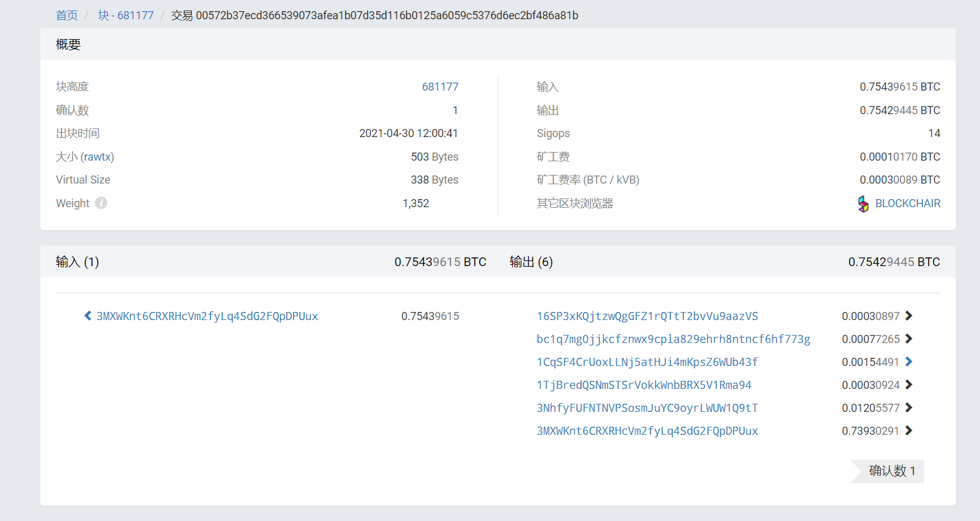Click the Sigops value 14
This screenshot has height=521, width=980.
[x=934, y=133]
